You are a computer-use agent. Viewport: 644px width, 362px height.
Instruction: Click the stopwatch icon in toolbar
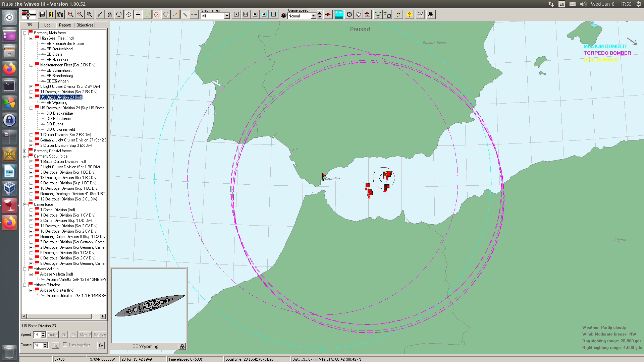coord(349,14)
